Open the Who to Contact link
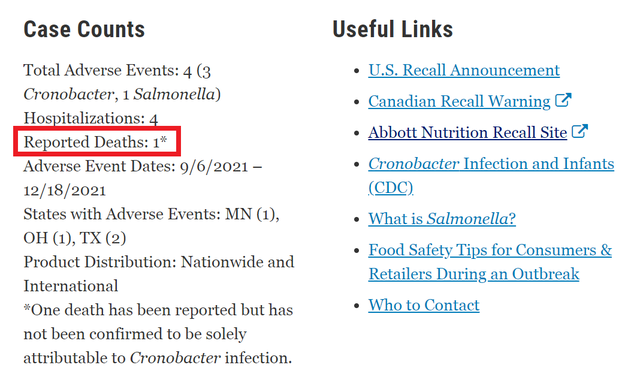640x380 pixels. tap(424, 305)
